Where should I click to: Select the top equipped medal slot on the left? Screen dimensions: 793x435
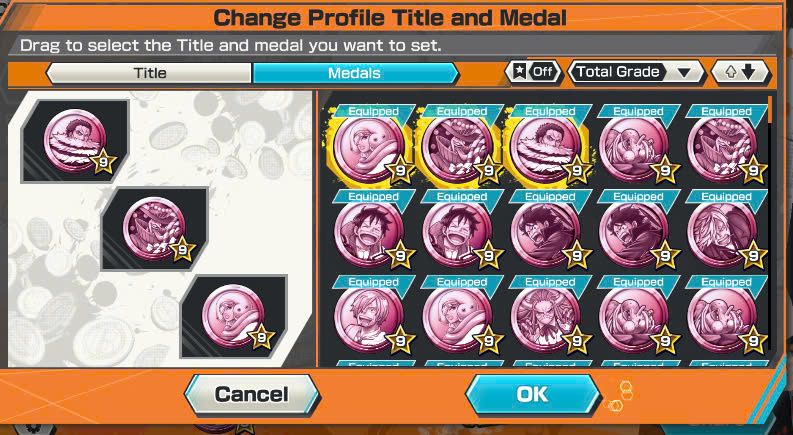coord(75,141)
